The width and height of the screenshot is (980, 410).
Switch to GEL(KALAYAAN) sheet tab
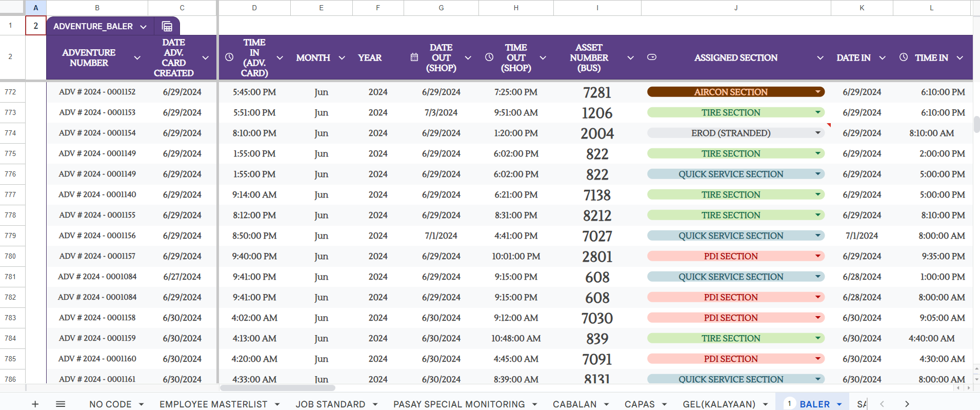click(719, 404)
